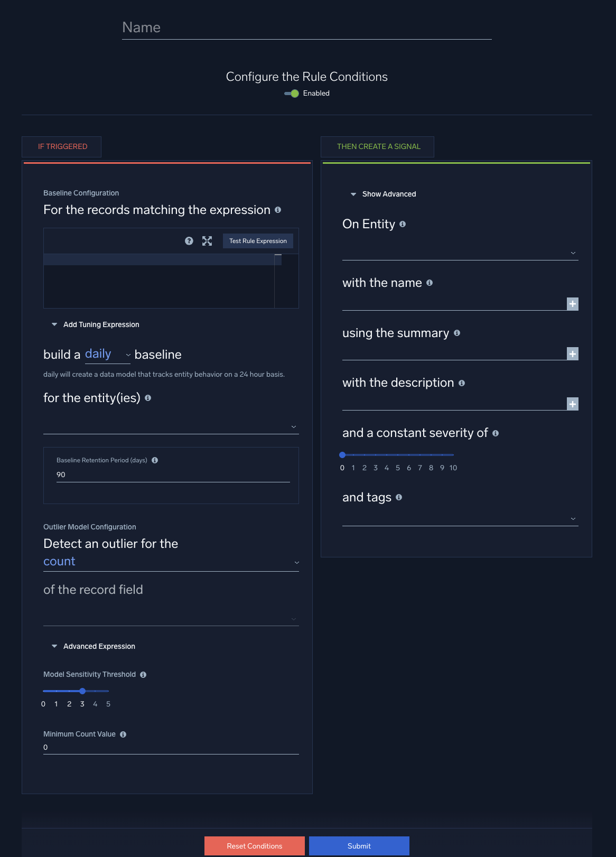Click the plus icon beside 'with the description'
616x857 pixels.
pyautogui.click(x=573, y=404)
